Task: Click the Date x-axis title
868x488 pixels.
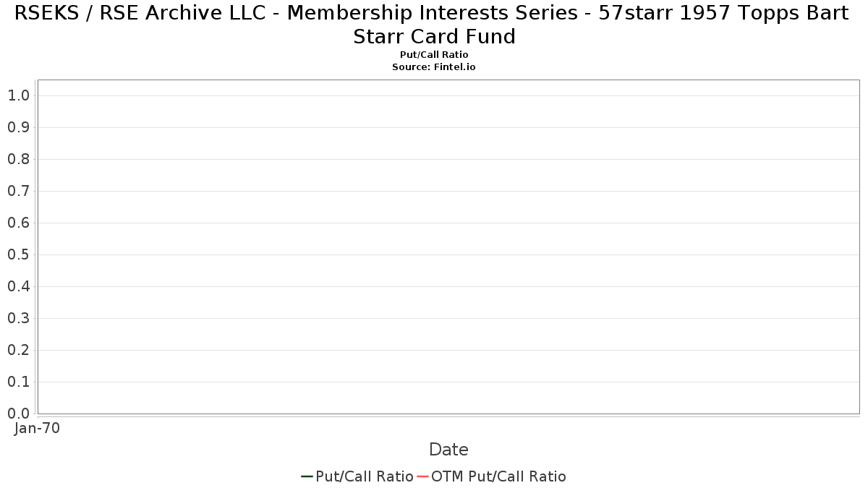Action: click(448, 450)
